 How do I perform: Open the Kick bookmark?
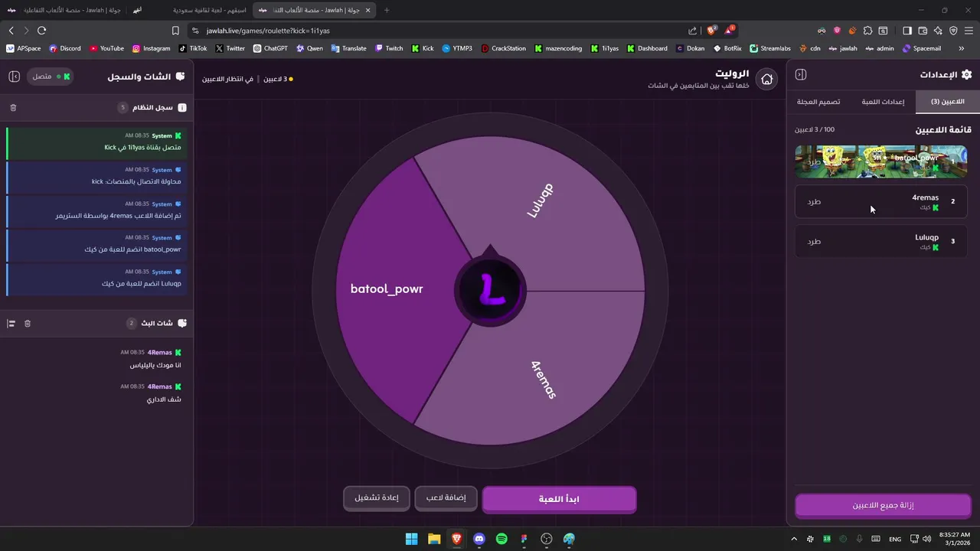point(423,48)
